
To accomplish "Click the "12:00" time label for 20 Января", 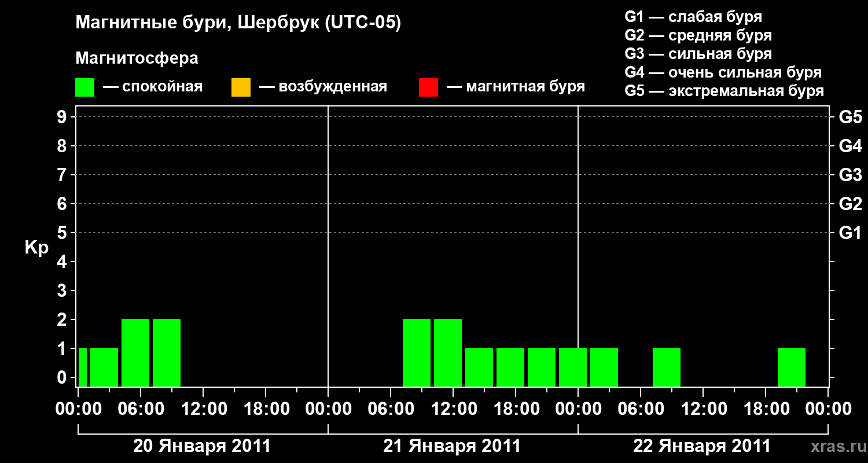I will click(203, 409).
